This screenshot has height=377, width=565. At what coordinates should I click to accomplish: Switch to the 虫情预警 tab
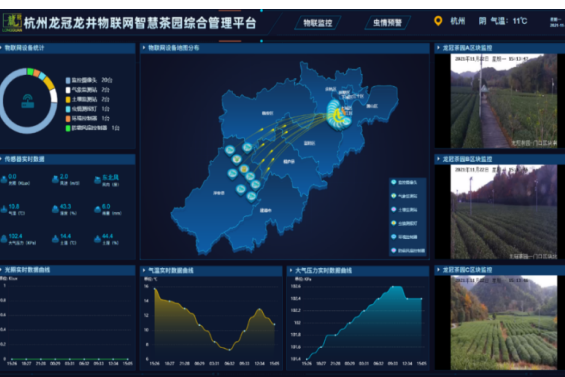pos(387,23)
